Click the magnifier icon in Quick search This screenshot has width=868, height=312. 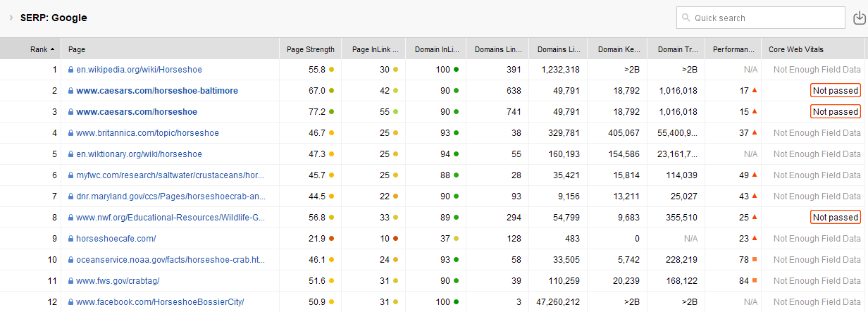[x=686, y=18]
